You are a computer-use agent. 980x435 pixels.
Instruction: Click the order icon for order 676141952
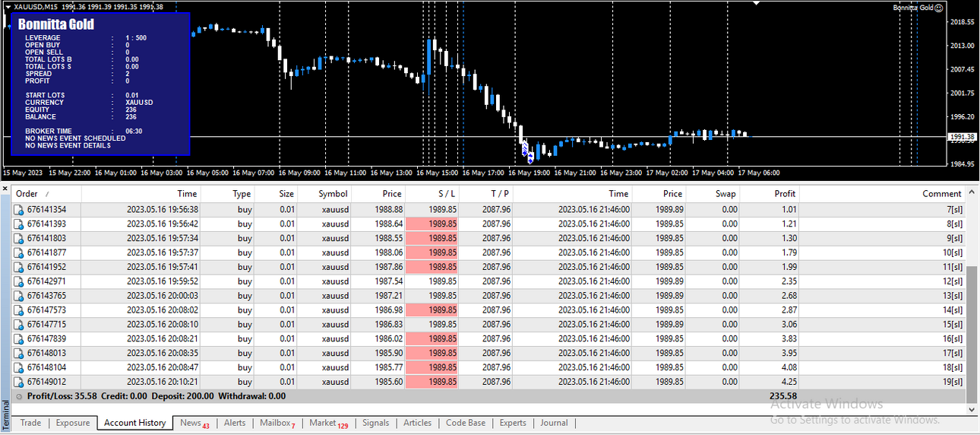(x=19, y=267)
